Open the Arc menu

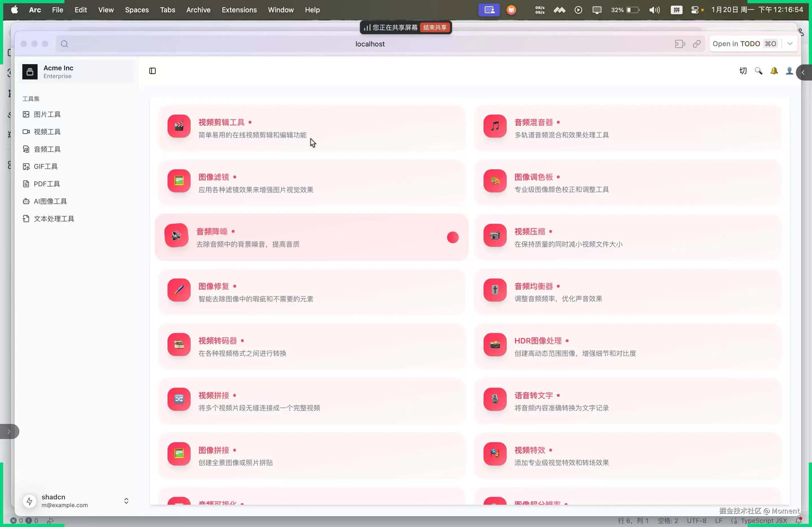[x=35, y=10]
